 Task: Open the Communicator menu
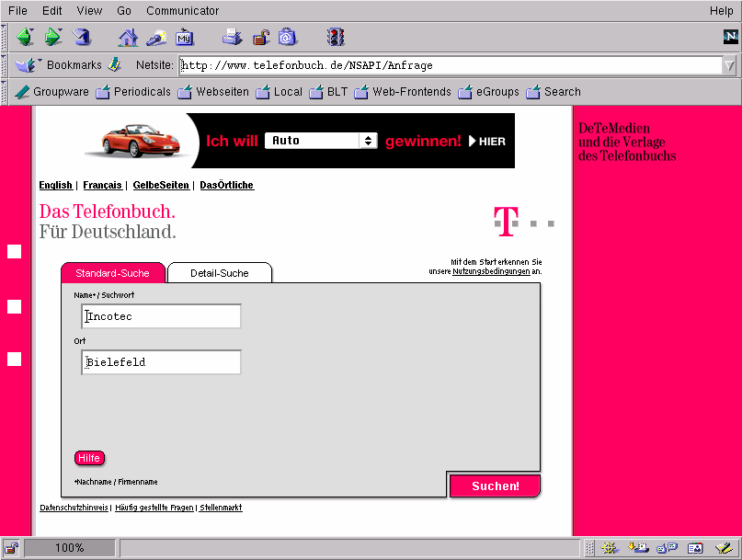pyautogui.click(x=182, y=10)
